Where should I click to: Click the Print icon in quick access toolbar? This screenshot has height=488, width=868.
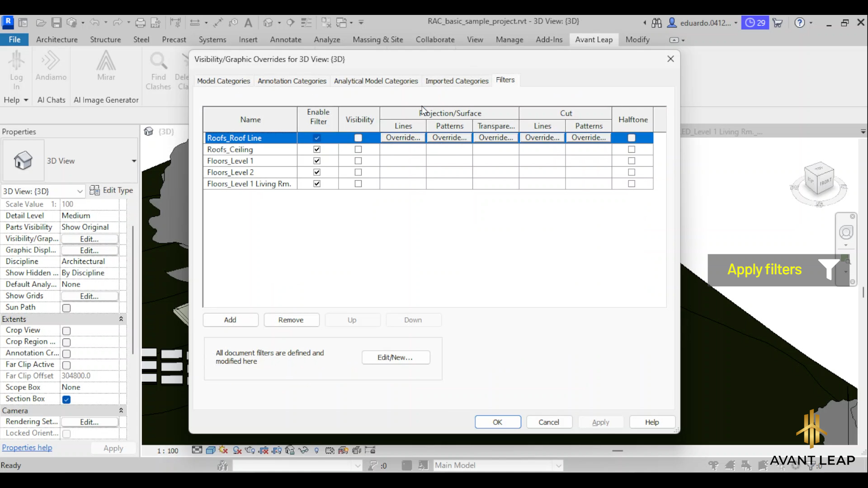[x=141, y=22]
